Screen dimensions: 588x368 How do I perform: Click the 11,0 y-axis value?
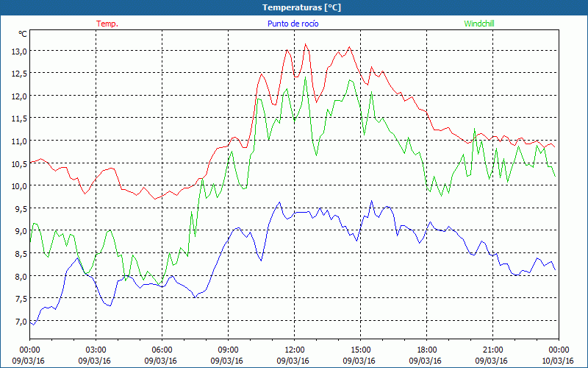(19, 141)
